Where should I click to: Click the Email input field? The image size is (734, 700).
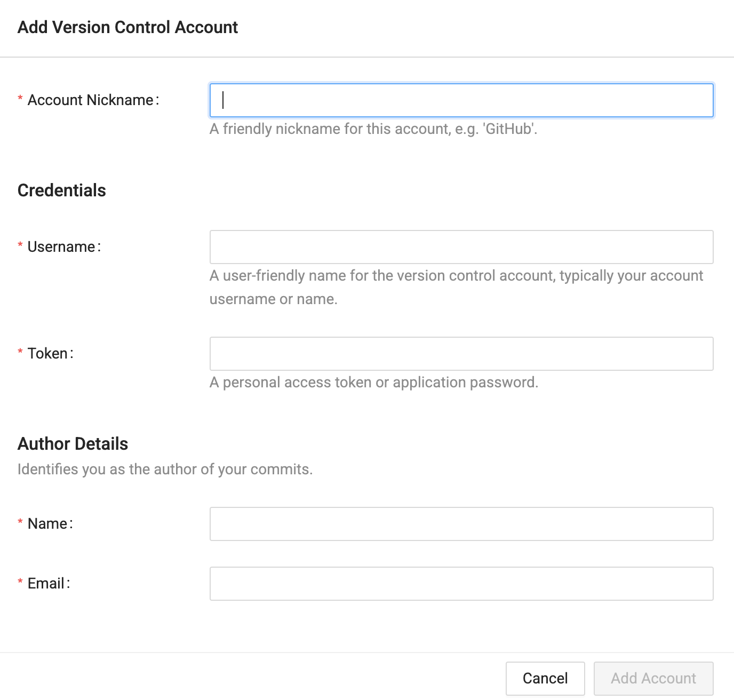click(461, 584)
